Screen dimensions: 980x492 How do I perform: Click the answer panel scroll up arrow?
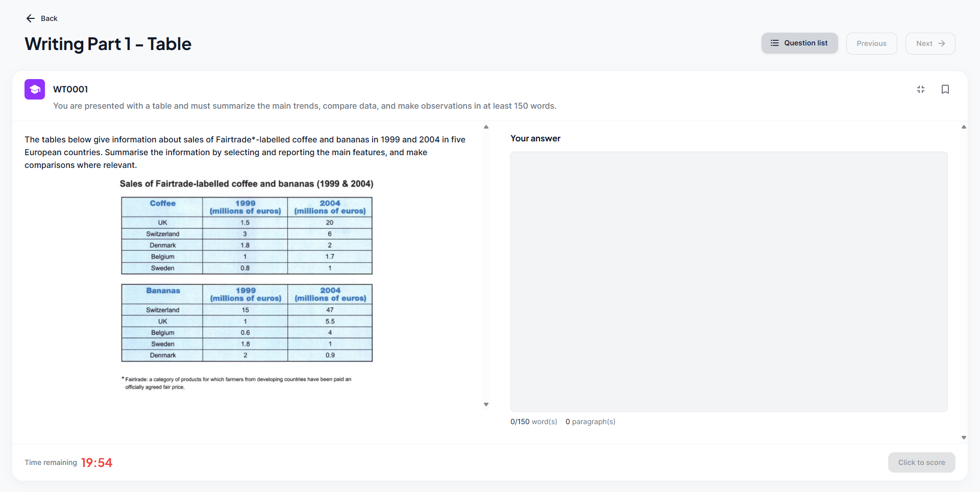coord(964,127)
